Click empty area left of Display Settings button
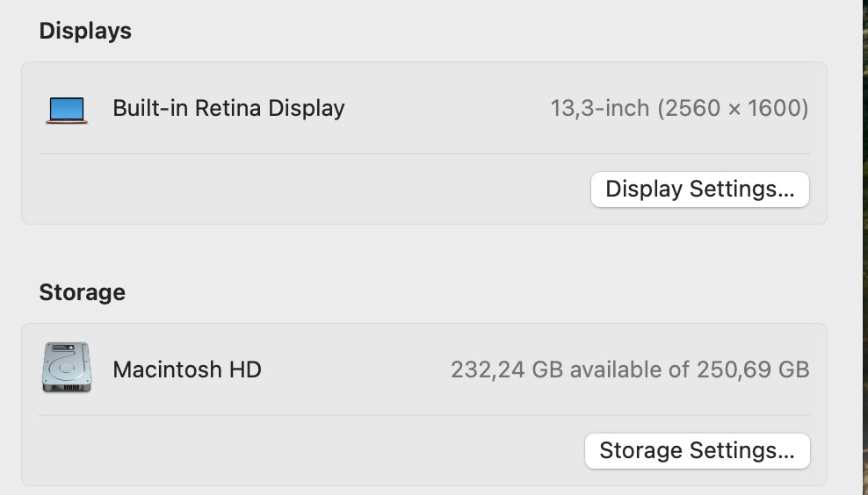 307,190
